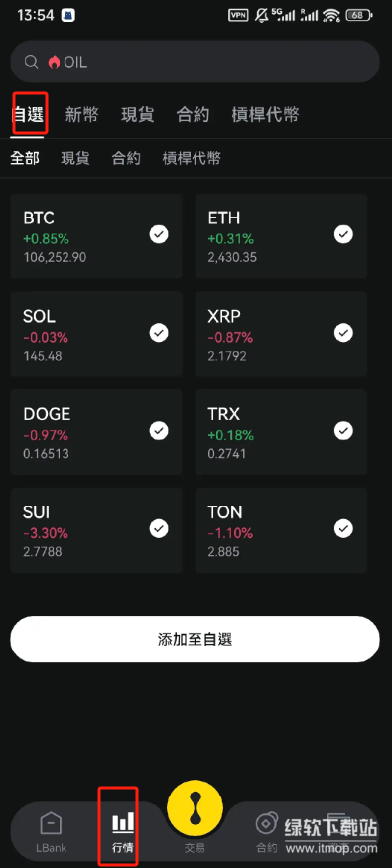392x868 pixels.
Task: Tap the 添加至自選 button
Action: [x=195, y=640]
